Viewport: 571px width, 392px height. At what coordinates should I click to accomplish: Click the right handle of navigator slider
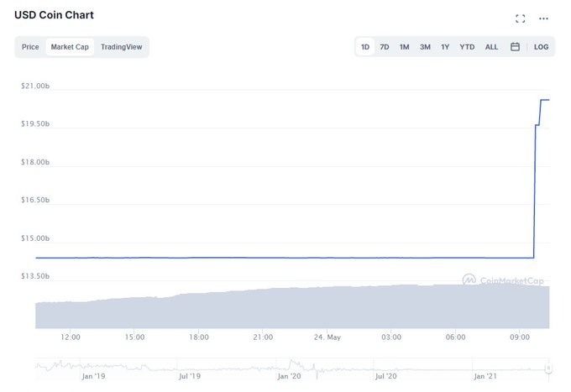548,368
